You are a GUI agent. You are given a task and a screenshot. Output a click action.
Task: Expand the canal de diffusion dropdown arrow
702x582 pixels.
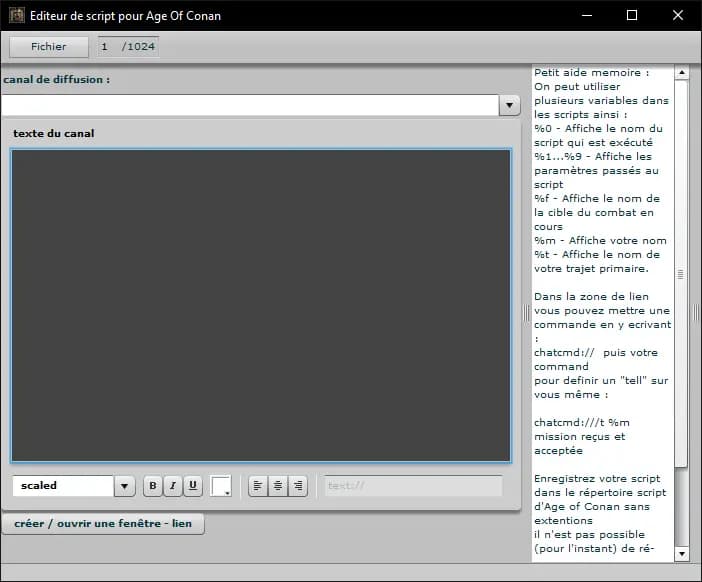509,105
